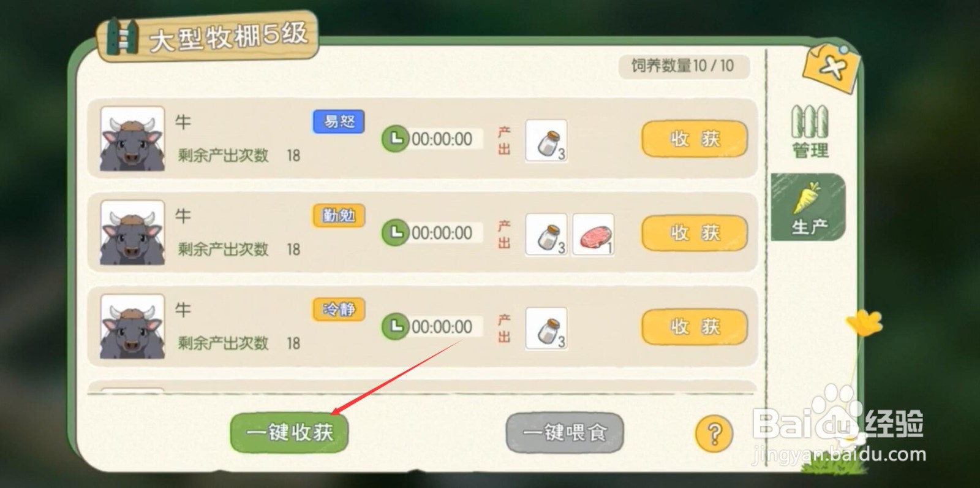The height and width of the screenshot is (488, 980).
Task: Tap the milk bottle output of the 勤勉 cow
Action: pyautogui.click(x=546, y=234)
